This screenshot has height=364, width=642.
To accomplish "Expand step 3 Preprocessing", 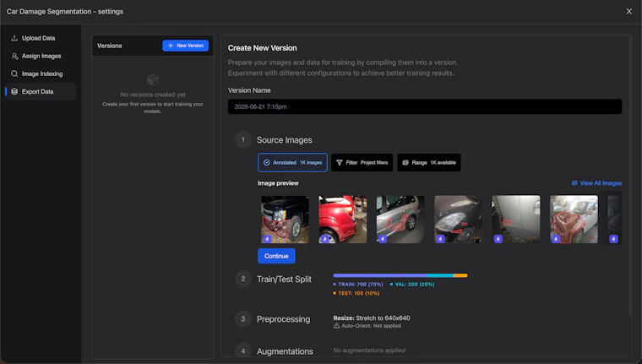I will pos(283,319).
